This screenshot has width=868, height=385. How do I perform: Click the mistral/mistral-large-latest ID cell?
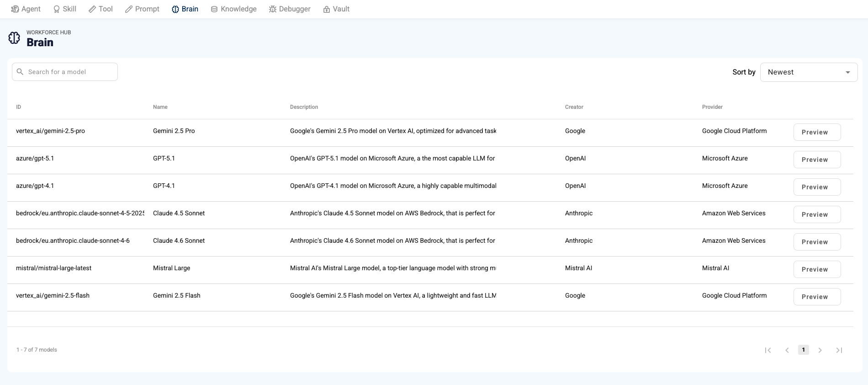tap(53, 268)
